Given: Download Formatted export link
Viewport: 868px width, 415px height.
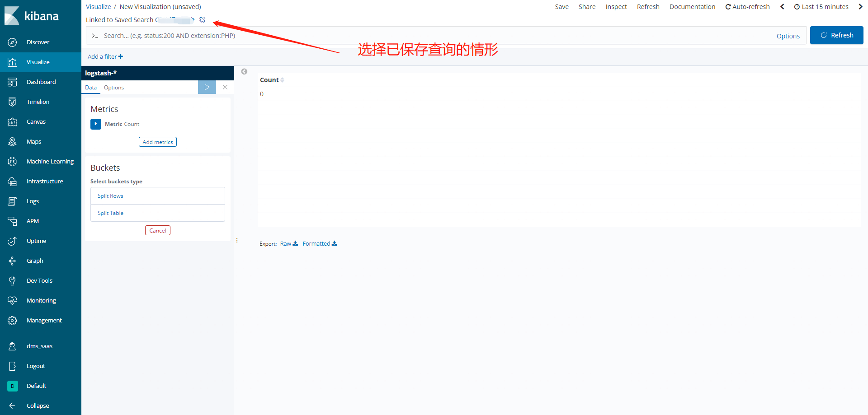Looking at the screenshot, I should coord(320,243).
